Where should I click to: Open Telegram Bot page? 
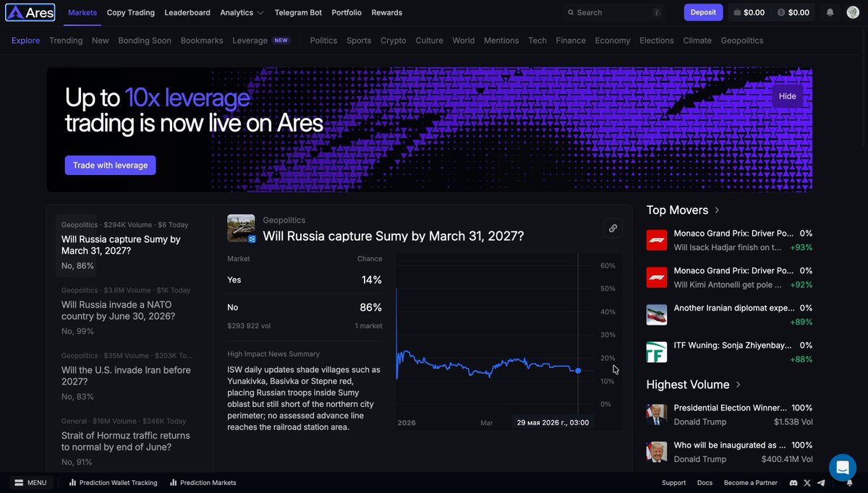pos(298,12)
